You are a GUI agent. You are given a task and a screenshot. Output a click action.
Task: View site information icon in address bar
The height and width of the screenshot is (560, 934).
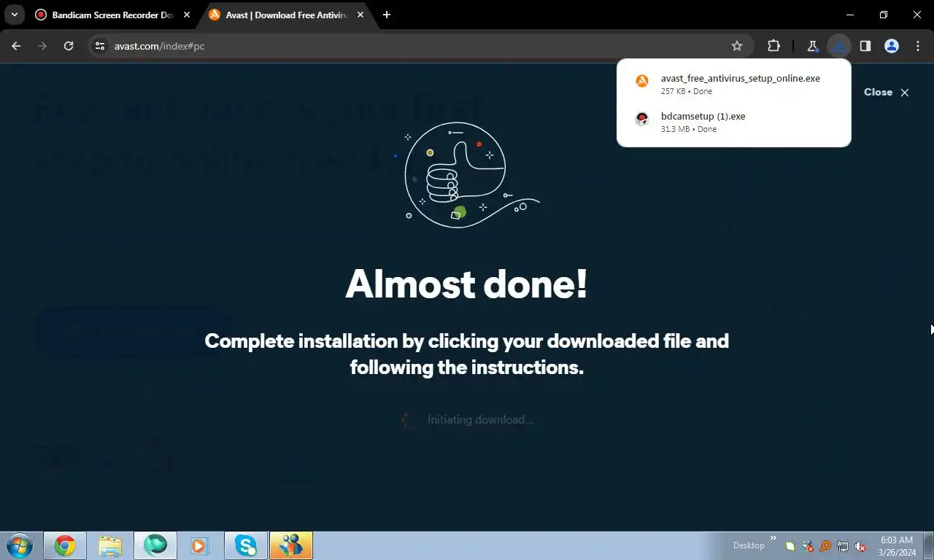[x=101, y=46]
